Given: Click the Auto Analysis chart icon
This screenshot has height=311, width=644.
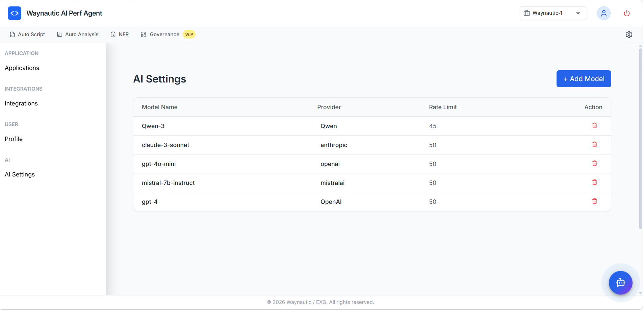Looking at the screenshot, I should pos(59,34).
